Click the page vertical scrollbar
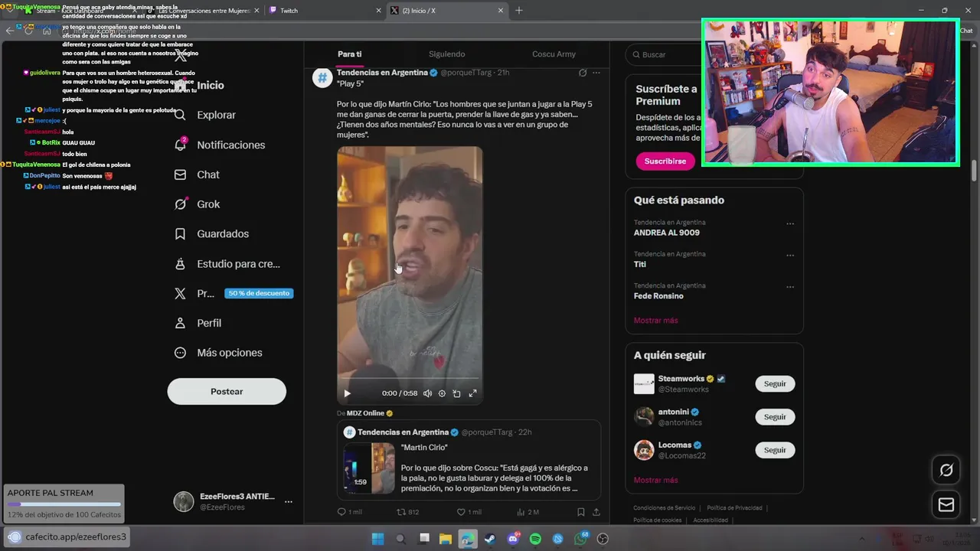 point(975,170)
